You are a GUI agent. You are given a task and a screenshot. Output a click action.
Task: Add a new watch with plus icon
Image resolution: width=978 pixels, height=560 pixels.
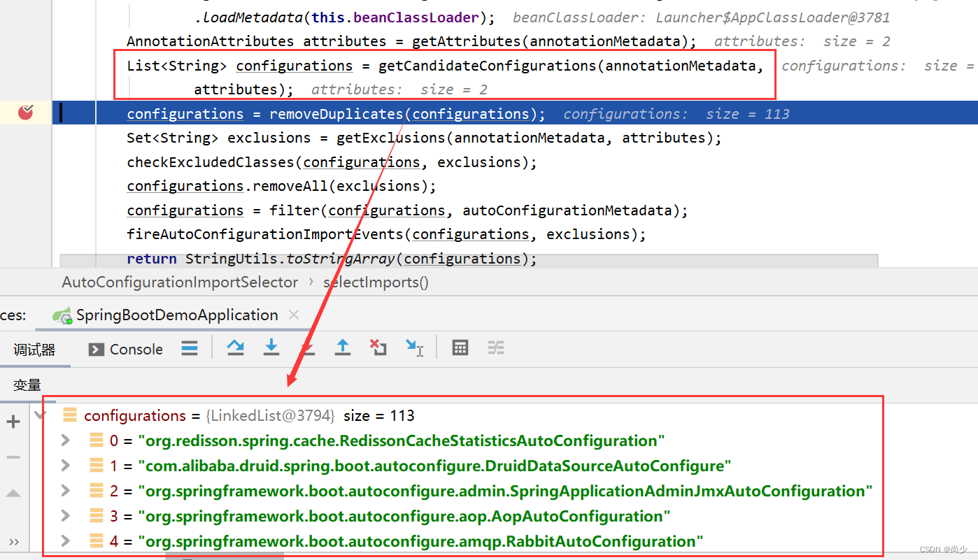tap(13, 421)
